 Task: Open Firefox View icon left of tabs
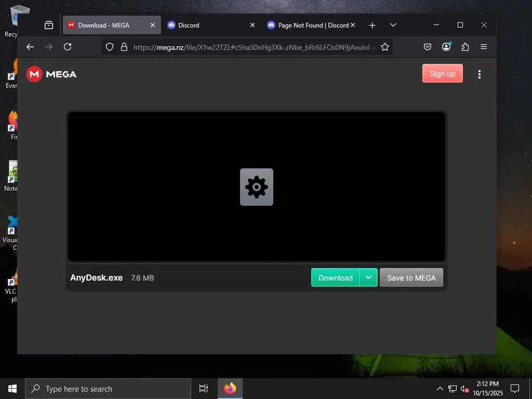click(x=49, y=25)
